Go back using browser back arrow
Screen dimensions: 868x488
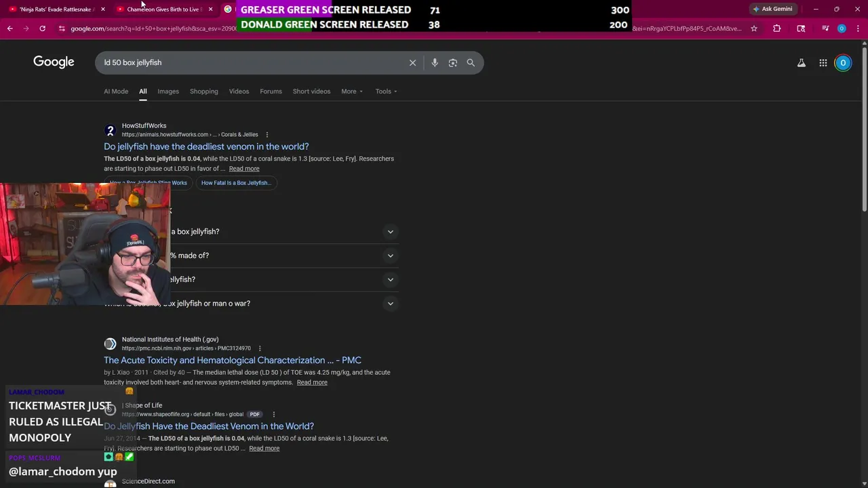(x=9, y=28)
